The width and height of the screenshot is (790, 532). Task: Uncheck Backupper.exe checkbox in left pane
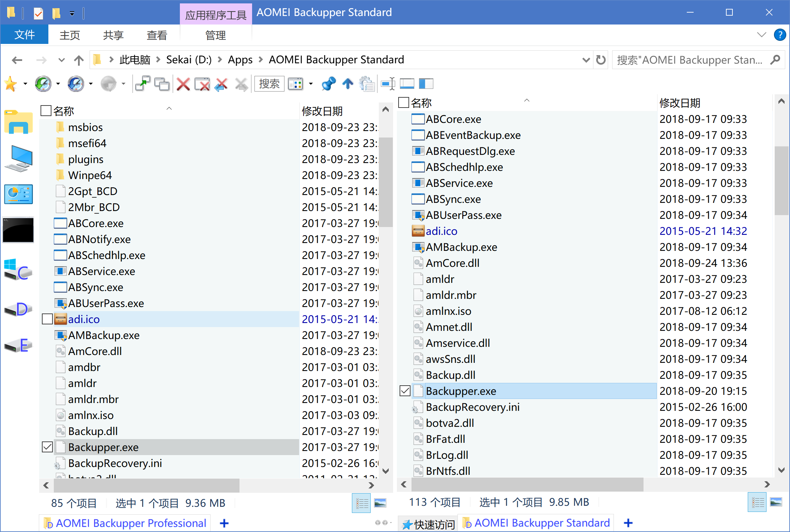47,447
